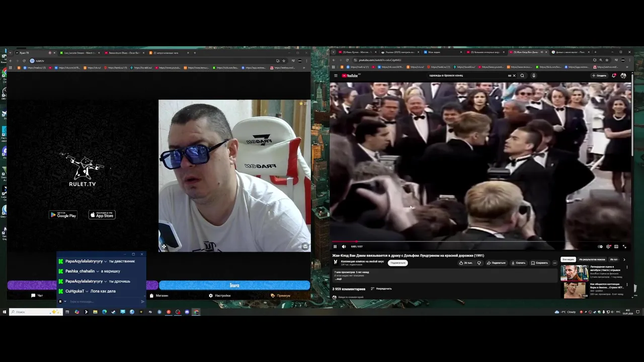Image resolution: width=644 pixels, height=362 pixels.
Task: Open the YouTube account avatar menu
Action: [x=623, y=75]
